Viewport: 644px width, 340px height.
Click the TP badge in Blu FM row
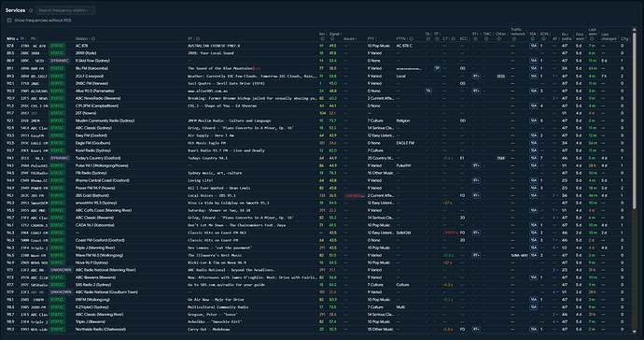coord(437,68)
